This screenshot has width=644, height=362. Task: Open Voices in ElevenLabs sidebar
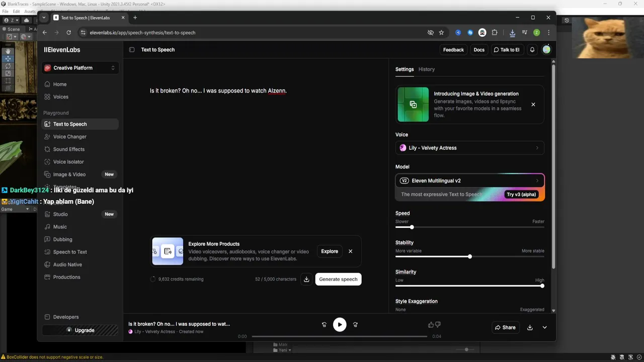80,97
